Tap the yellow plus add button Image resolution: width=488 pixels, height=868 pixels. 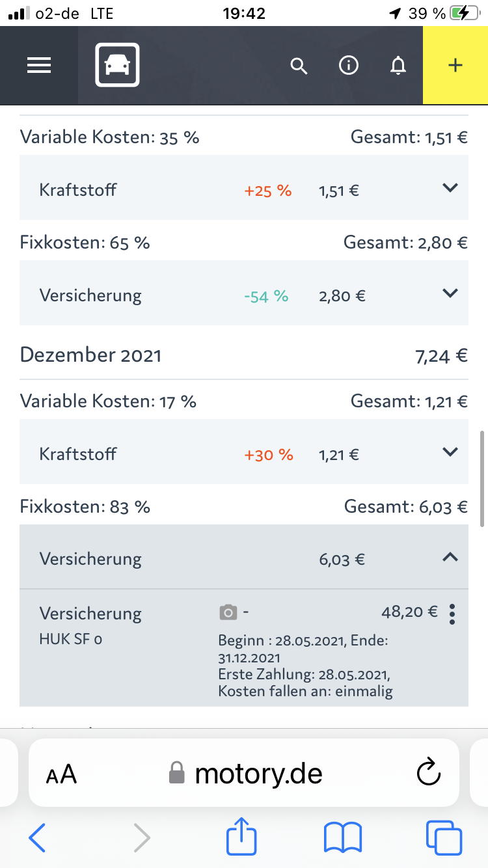click(x=455, y=65)
